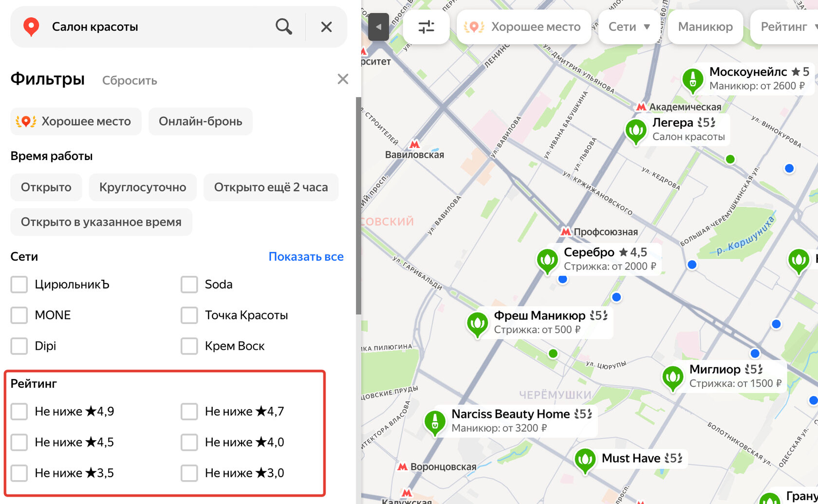Open the Фреш Маникюр place label

(551, 322)
